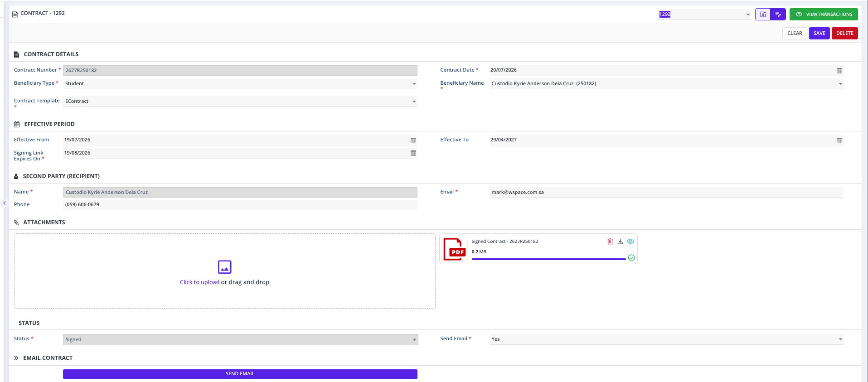Open Signing Link Expires On calendar
Viewport: 868px width, 382px height.
[x=413, y=153]
